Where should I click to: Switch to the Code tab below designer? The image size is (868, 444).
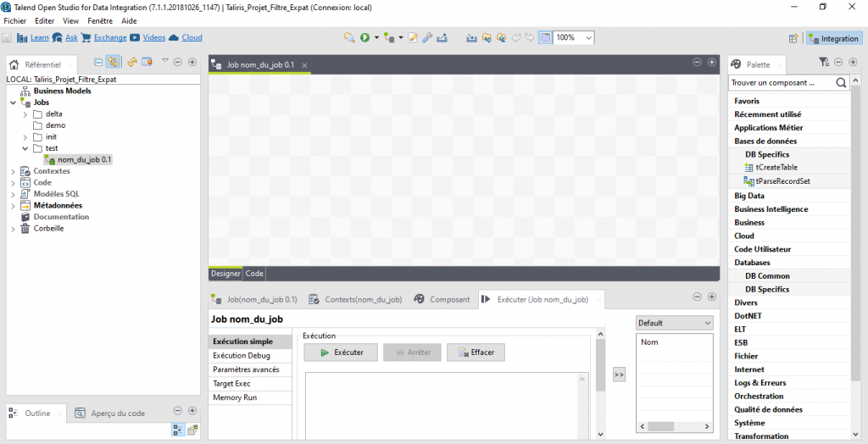point(254,274)
